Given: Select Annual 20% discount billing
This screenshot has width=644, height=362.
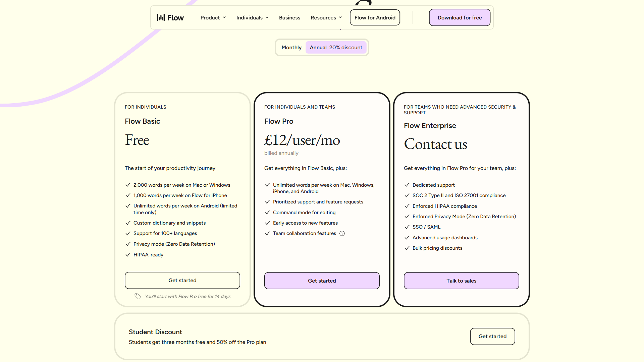Looking at the screenshot, I should click(x=336, y=48).
